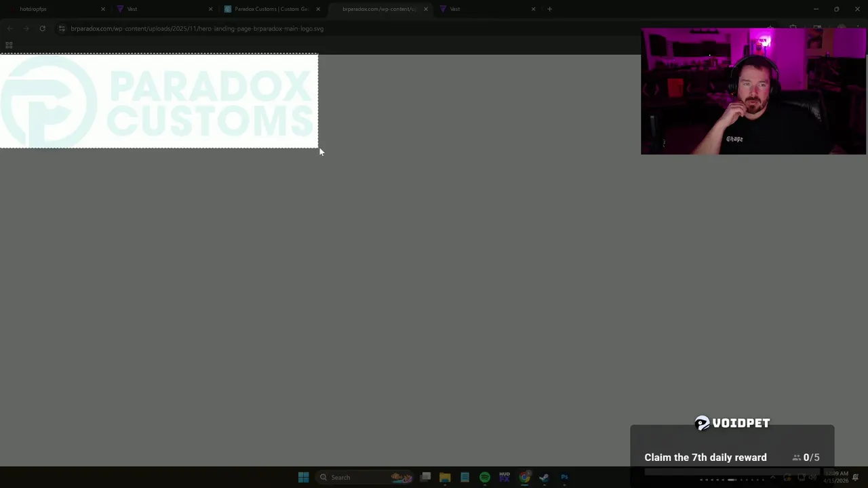Show hidden system tray icons

pos(772,477)
